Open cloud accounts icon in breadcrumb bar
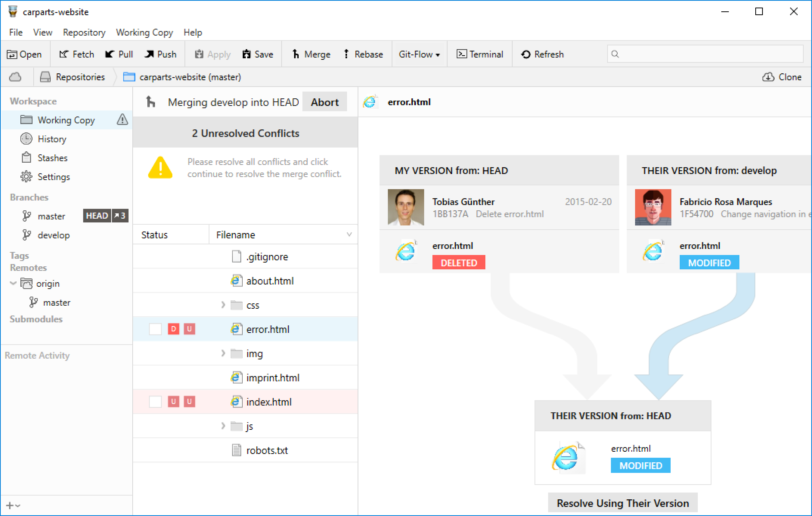The width and height of the screenshot is (812, 516). coord(15,77)
